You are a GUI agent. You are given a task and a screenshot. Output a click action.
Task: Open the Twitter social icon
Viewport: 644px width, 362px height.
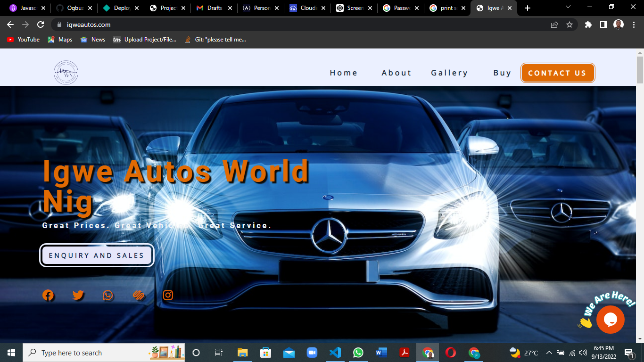(x=78, y=295)
